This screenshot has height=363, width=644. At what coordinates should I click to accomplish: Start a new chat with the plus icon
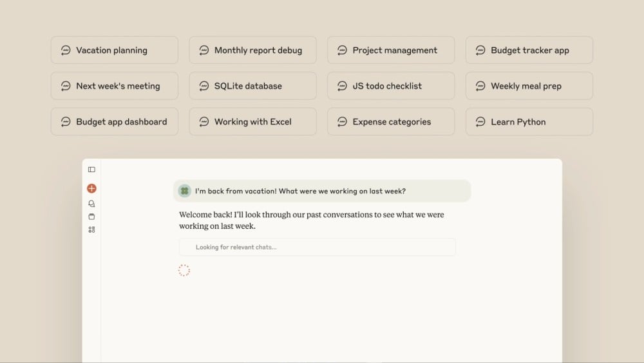pos(91,188)
